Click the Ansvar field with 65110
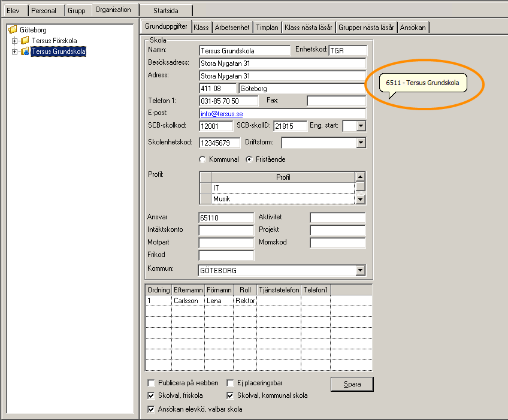508x420 pixels. pos(226,217)
